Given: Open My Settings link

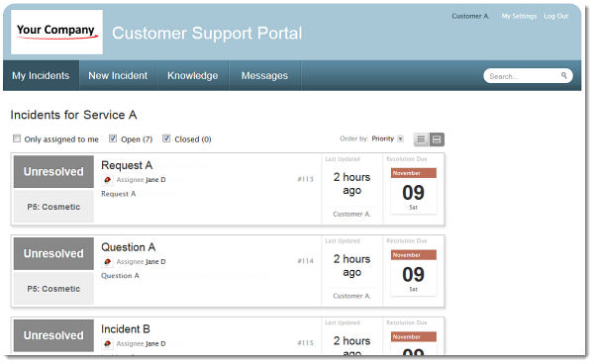Looking at the screenshot, I should coord(519,16).
